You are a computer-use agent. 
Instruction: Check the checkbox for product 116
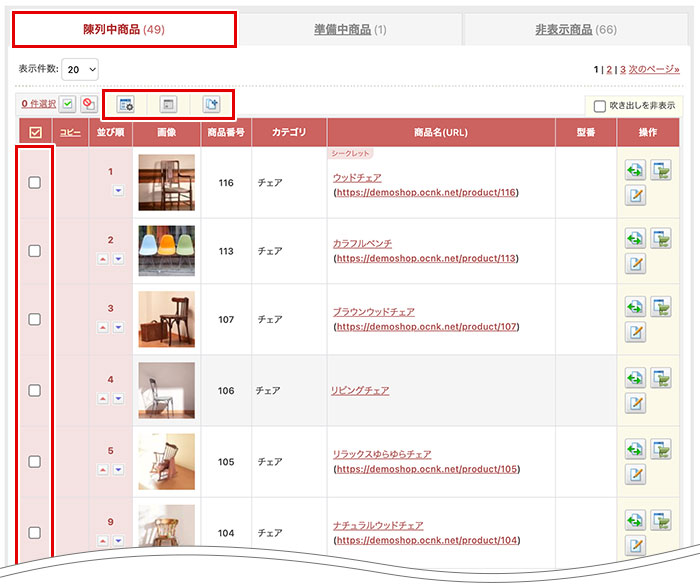[35, 183]
